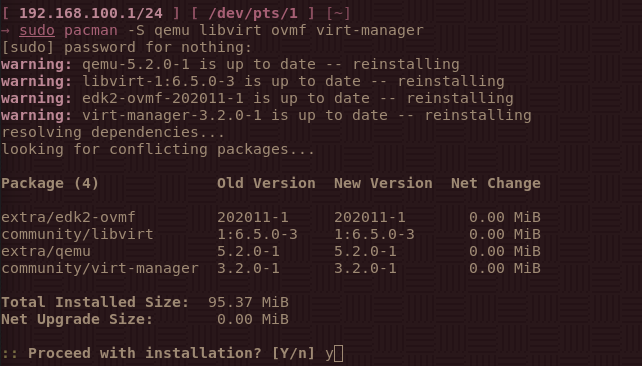This screenshot has width=642, height=366.
Task: Click the community/virt-manager package entry
Action: pyautogui.click(x=100, y=269)
